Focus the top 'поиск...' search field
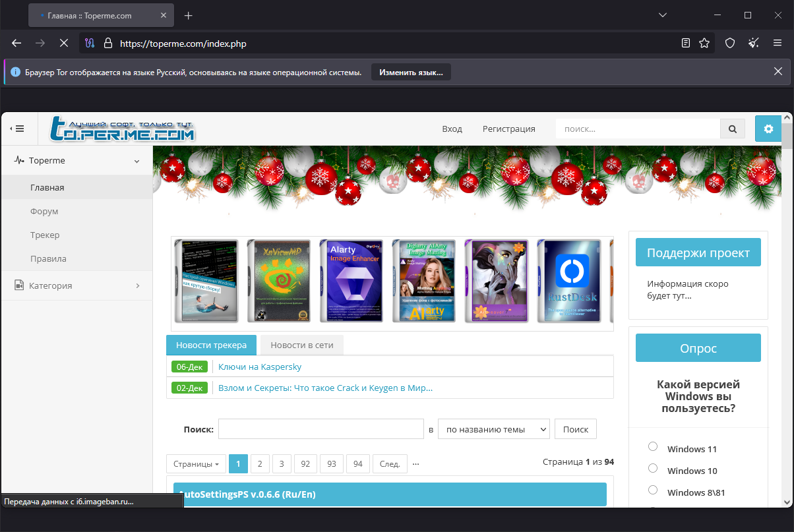This screenshot has height=532, width=794. (638, 129)
